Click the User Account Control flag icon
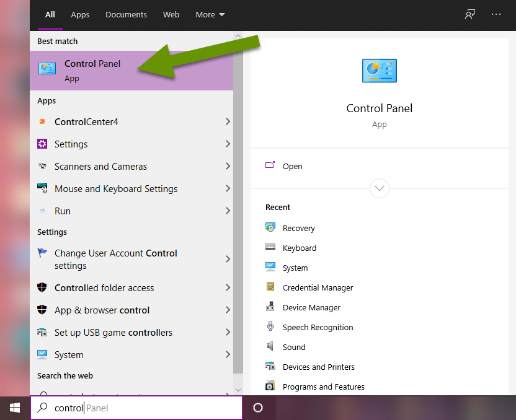The width and height of the screenshot is (516, 420). [42, 253]
